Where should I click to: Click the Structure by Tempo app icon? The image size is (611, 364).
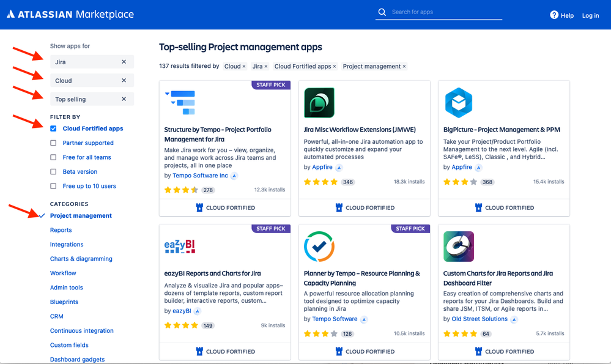coord(180,103)
